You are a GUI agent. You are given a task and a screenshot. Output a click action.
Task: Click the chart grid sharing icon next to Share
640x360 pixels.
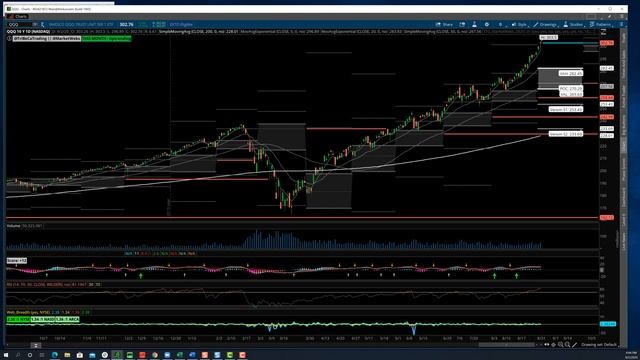(462, 24)
